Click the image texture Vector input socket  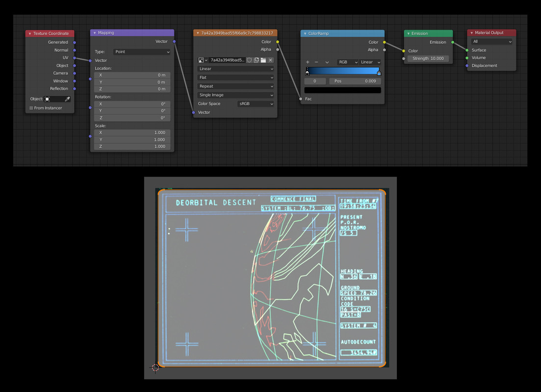tap(194, 112)
